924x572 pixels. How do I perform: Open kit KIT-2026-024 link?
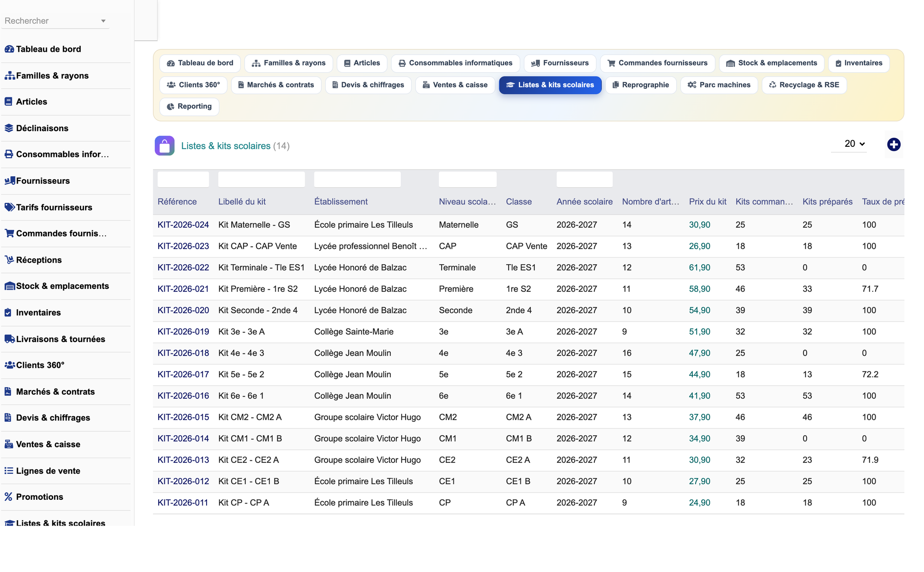click(x=183, y=225)
